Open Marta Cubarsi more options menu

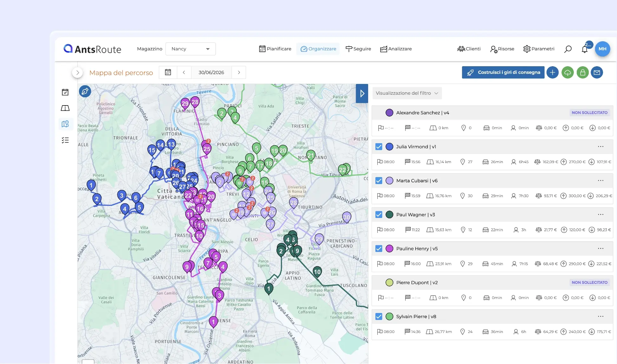tap(601, 181)
